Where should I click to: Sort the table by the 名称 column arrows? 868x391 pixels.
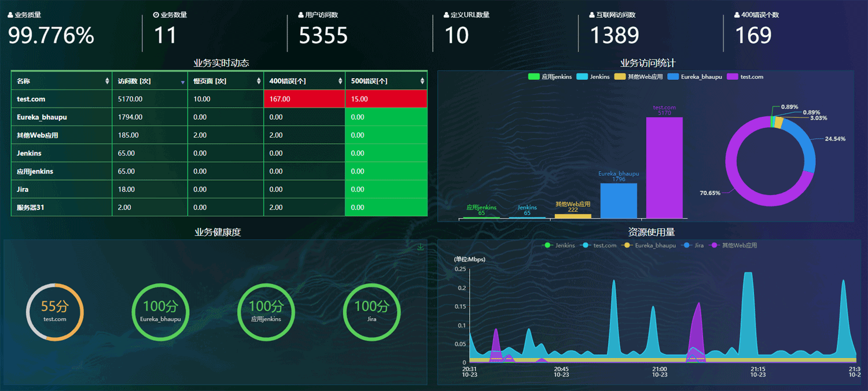pyautogui.click(x=107, y=82)
